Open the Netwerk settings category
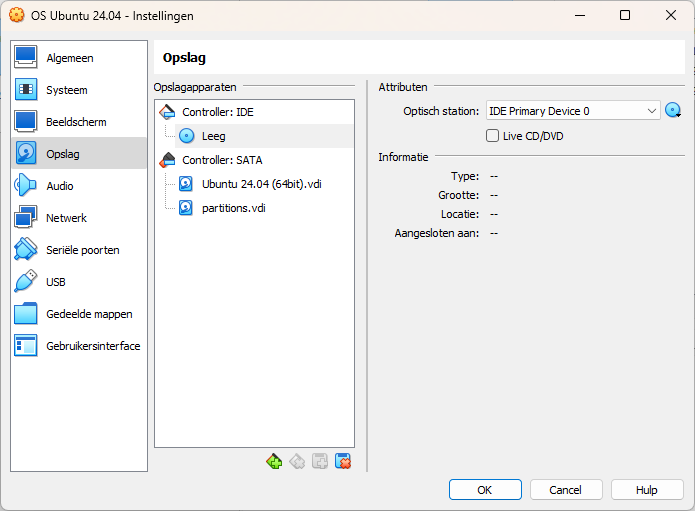695x511 pixels. coord(79,218)
